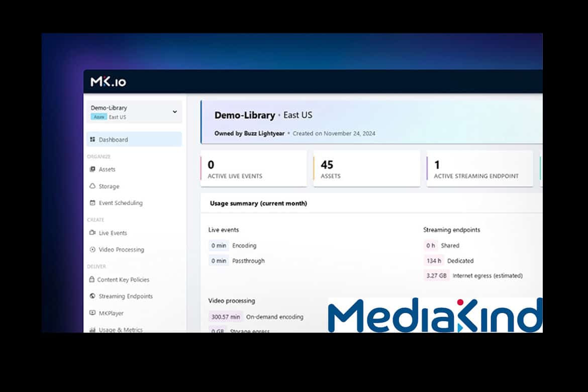Click "Owned by Buzz Lightyear" text
The width and height of the screenshot is (588, 392).
tap(249, 134)
